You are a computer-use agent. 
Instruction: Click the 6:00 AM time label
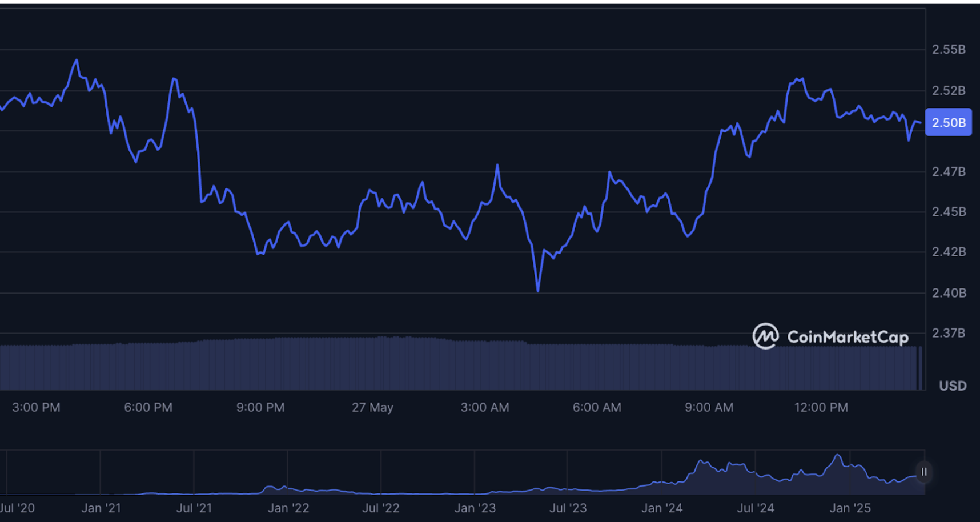597,407
